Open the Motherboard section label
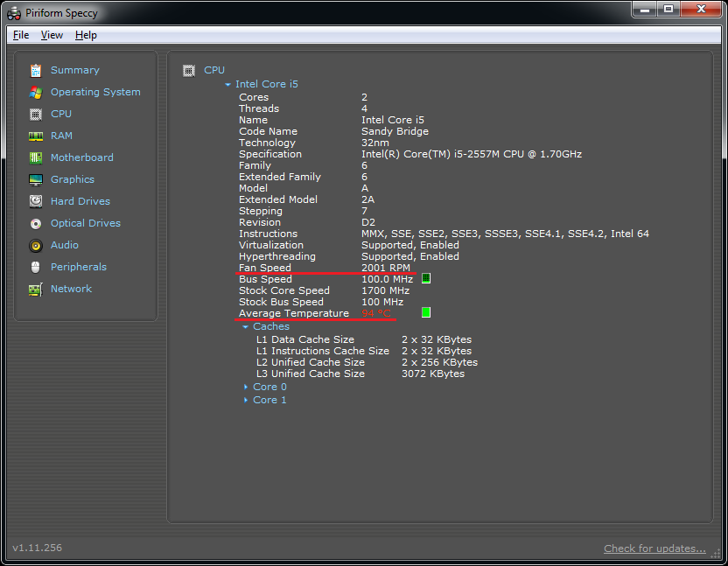This screenshot has width=728, height=566. (81, 157)
